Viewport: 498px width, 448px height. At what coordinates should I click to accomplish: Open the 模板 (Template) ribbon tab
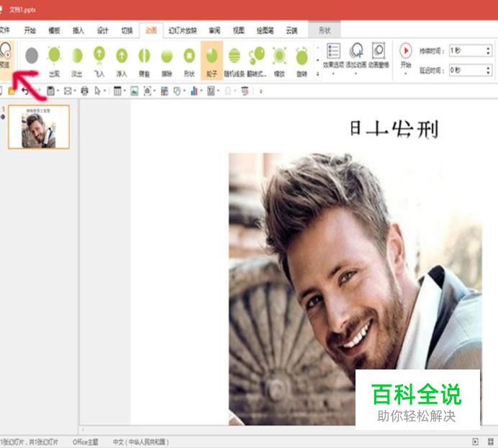click(54, 30)
